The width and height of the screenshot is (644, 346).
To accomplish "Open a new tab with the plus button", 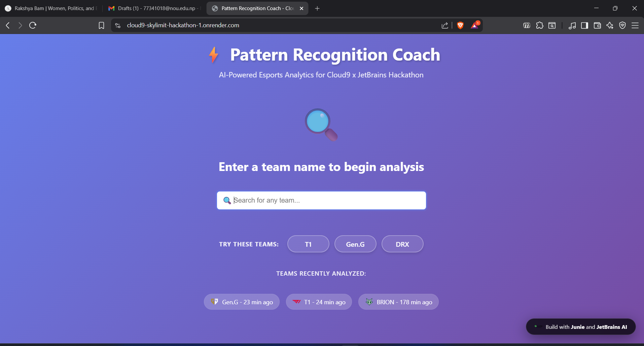I will tap(317, 8).
